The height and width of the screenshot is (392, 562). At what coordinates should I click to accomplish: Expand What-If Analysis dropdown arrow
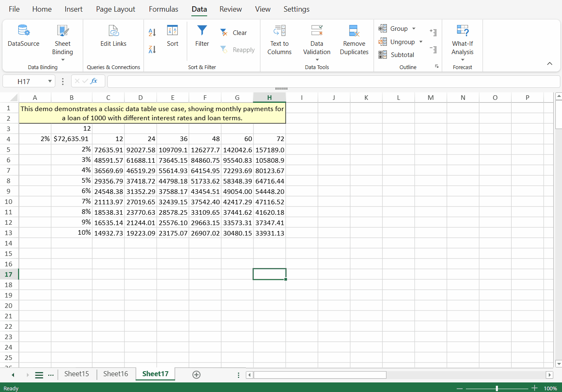coord(463,60)
